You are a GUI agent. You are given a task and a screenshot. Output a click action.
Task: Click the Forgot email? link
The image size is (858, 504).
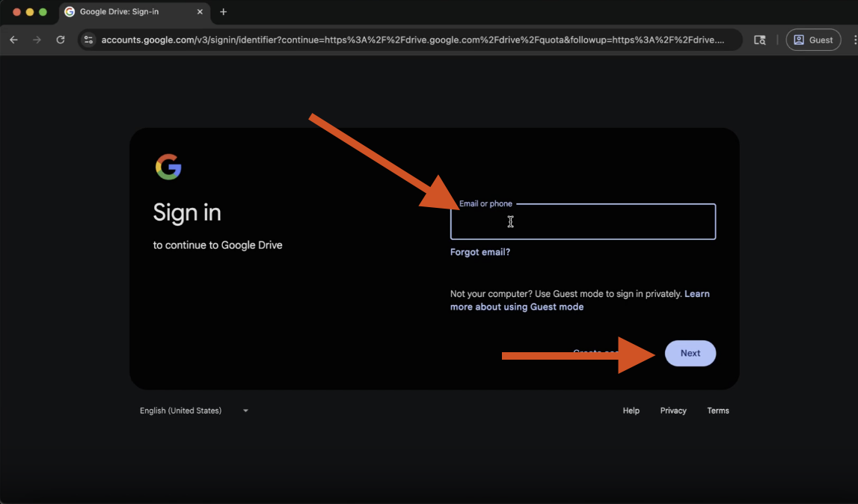[x=480, y=252]
